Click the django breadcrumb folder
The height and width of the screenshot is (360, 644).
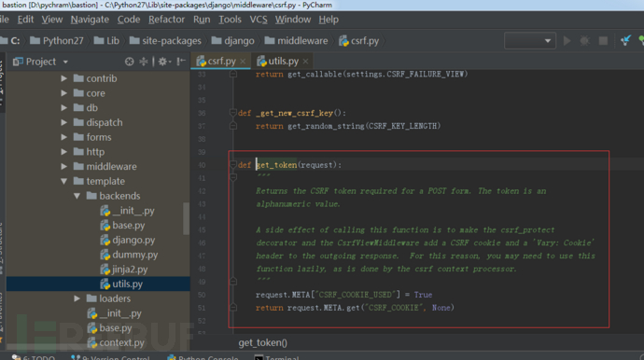[233, 41]
